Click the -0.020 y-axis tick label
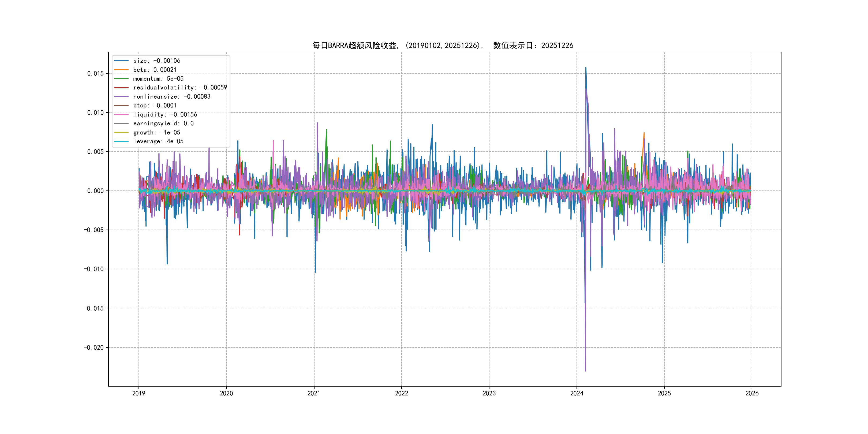Image resolution: width=868 pixels, height=434 pixels. click(x=94, y=347)
